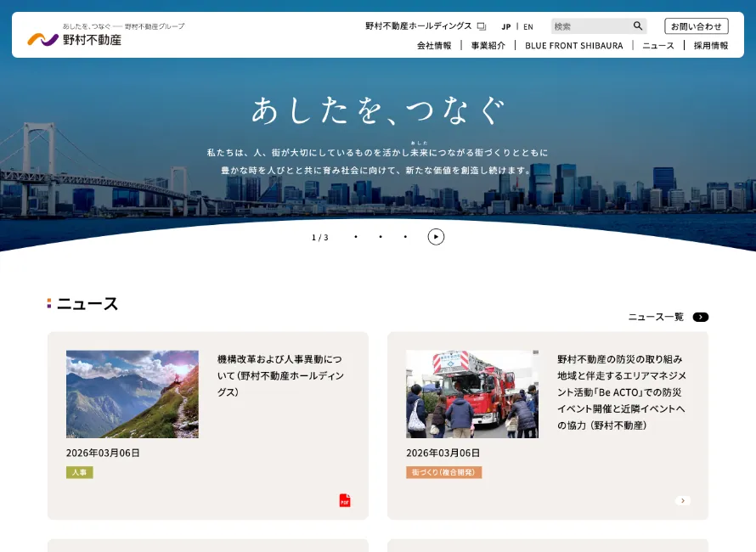
Task: Select the JP language option
Action: click(x=506, y=26)
